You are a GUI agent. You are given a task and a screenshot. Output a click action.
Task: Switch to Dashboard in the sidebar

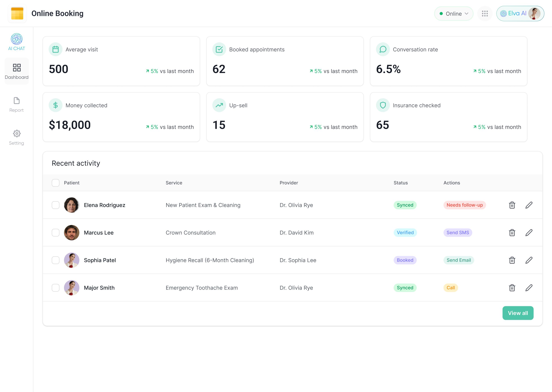click(16, 71)
